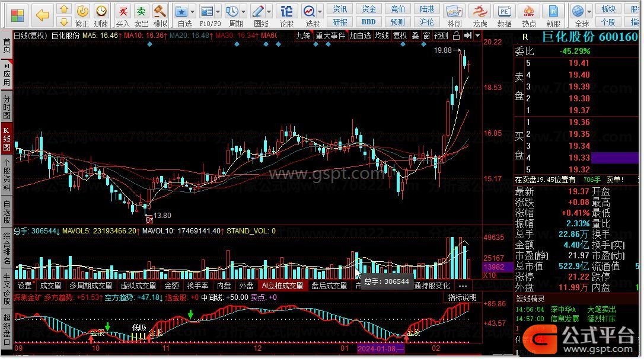Toggle the 叠 overlay option
This screenshot has width=644, height=359.
415,36
